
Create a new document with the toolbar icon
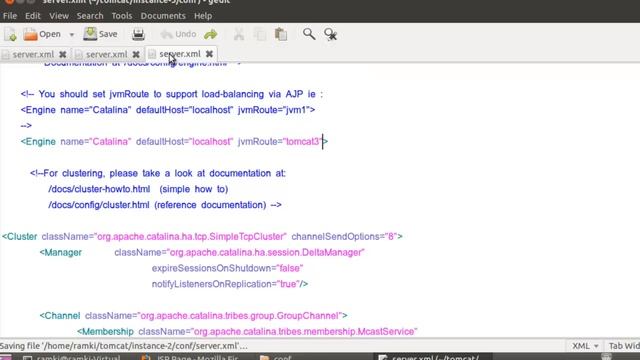11,34
